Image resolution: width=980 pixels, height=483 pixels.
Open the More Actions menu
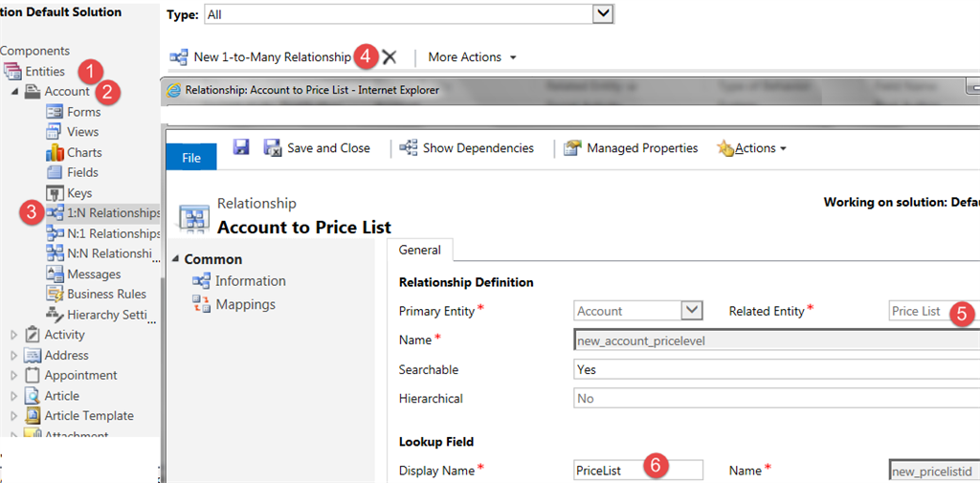[472, 57]
